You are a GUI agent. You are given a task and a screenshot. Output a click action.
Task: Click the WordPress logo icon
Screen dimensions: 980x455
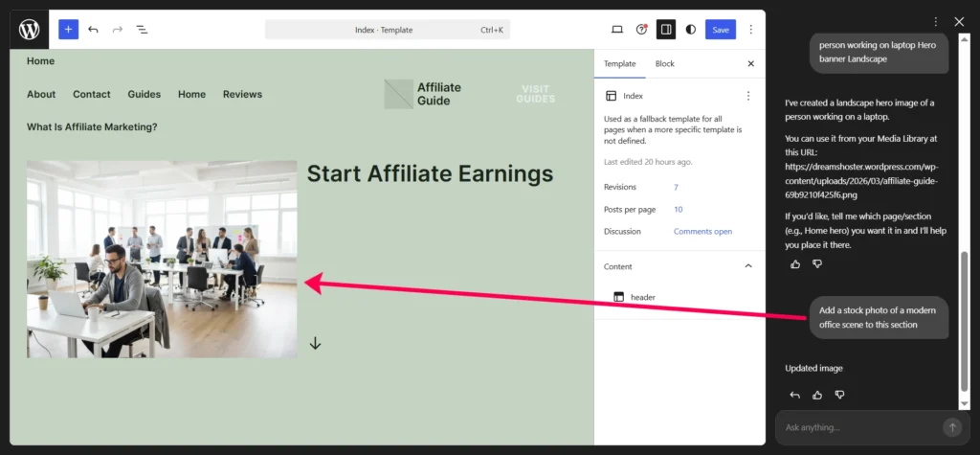coord(29,30)
